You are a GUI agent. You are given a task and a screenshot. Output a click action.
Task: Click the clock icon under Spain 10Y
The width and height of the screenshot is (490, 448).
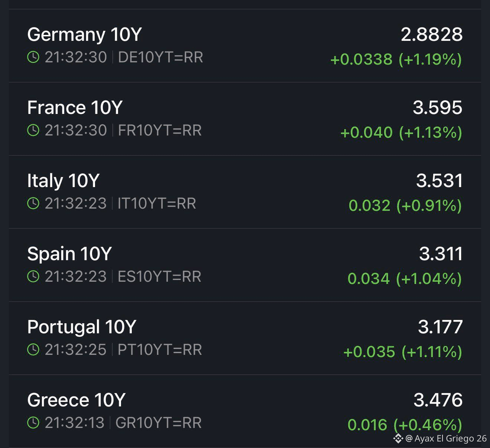pos(33,277)
